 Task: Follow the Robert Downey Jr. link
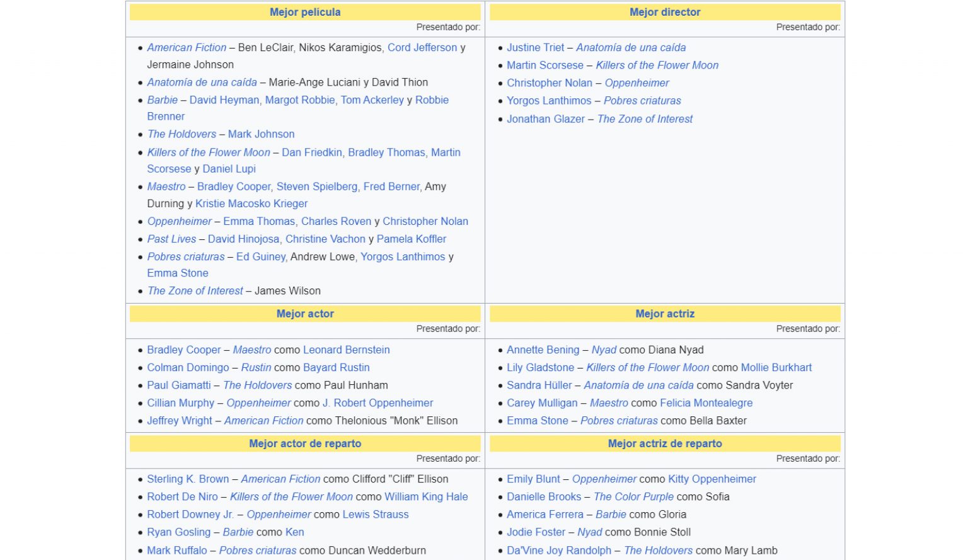[x=191, y=514]
